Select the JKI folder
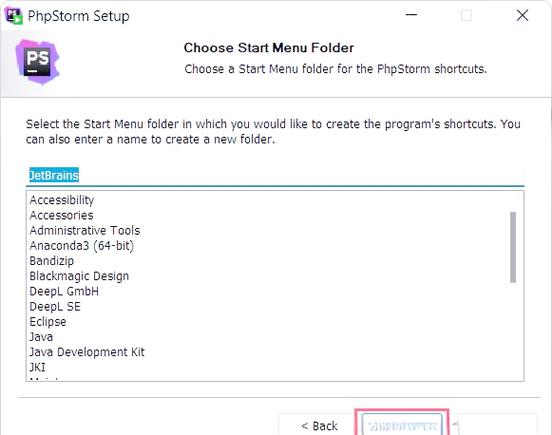Screen dimensions: 552x435 tap(37, 367)
